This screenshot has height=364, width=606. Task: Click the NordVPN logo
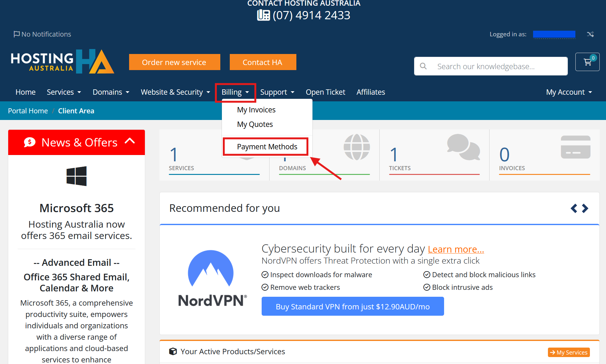pos(212,278)
